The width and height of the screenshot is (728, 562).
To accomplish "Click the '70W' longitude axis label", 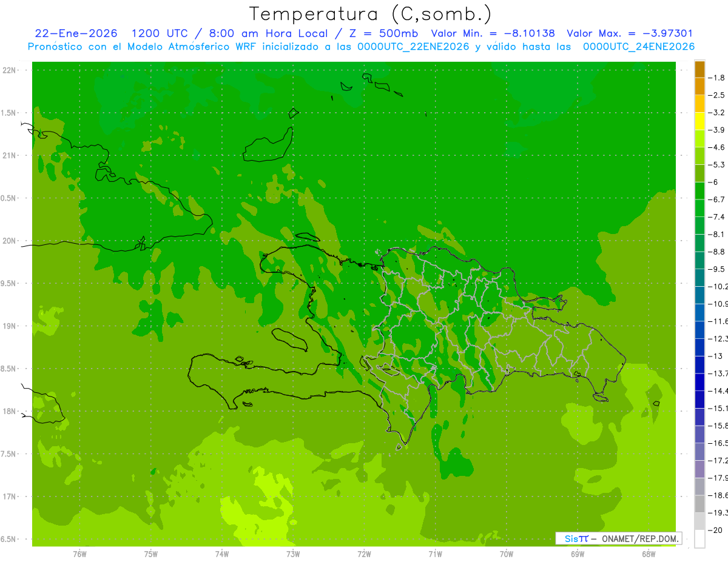I will pos(507,554).
